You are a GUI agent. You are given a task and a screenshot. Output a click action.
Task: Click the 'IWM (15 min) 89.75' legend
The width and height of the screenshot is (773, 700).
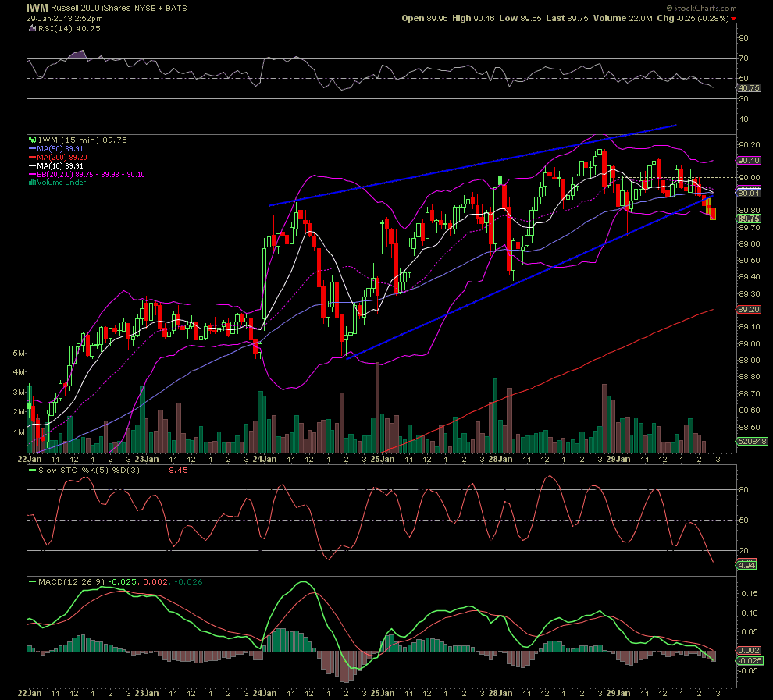pos(82,140)
